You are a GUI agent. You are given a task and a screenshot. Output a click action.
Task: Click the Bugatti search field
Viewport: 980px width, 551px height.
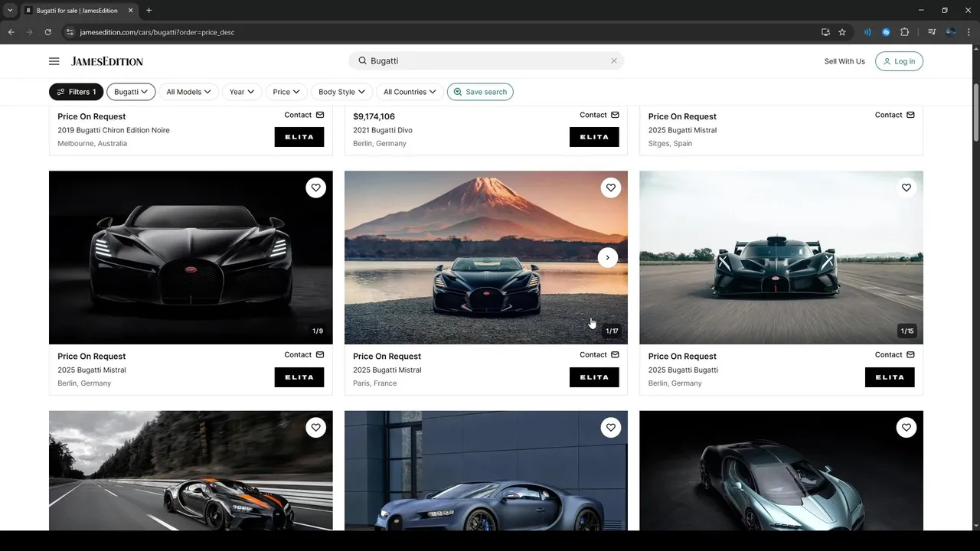pos(486,60)
